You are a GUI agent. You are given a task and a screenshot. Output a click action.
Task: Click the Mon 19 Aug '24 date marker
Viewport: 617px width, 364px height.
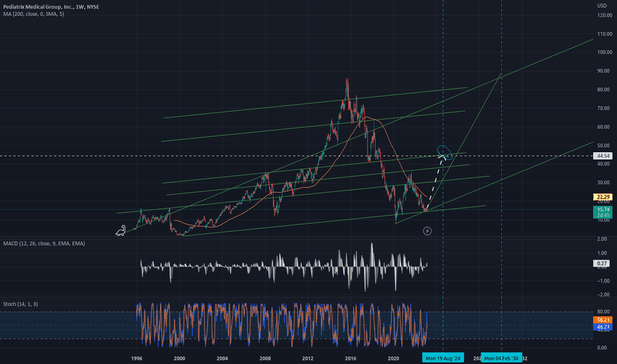[443, 358]
